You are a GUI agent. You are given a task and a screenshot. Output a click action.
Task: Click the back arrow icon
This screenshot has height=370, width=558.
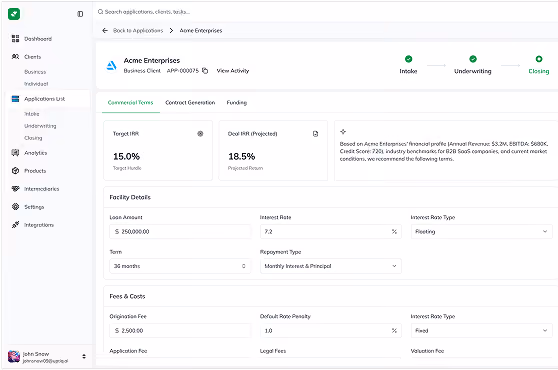click(x=105, y=31)
